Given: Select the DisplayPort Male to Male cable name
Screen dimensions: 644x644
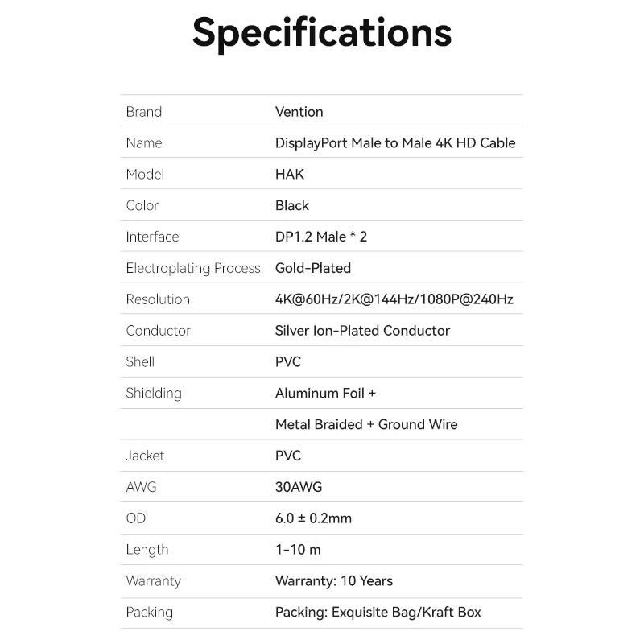Looking at the screenshot, I should (x=395, y=143).
